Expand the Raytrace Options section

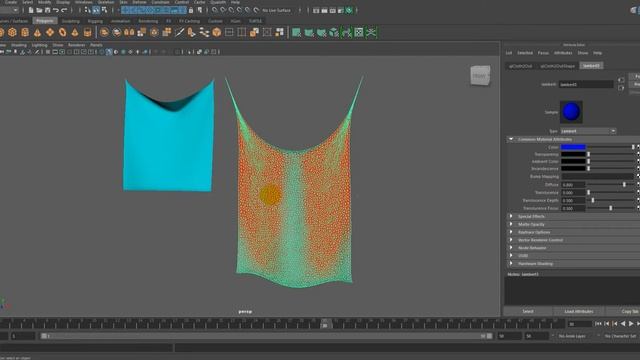pos(511,232)
